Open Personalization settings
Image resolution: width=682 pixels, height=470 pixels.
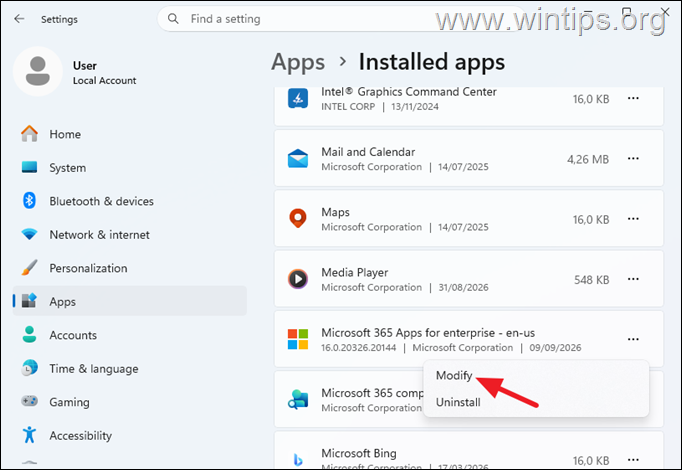tap(130, 268)
